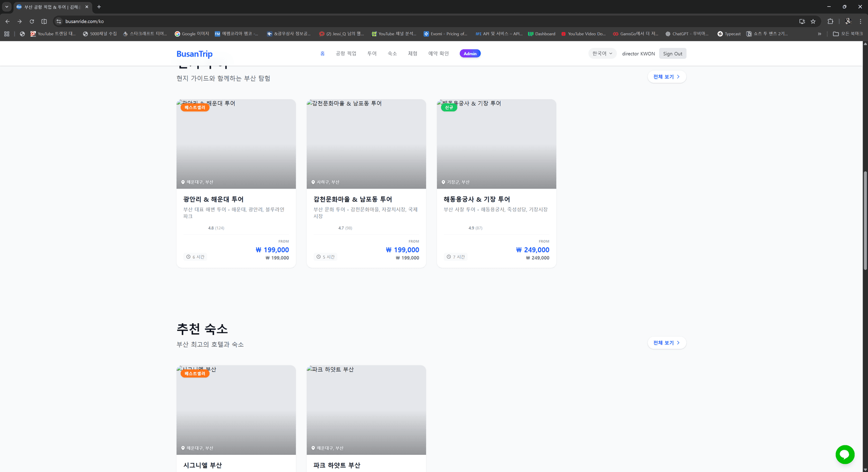868x472 pixels.
Task: Click the browser back arrow
Action: [x=8, y=21]
